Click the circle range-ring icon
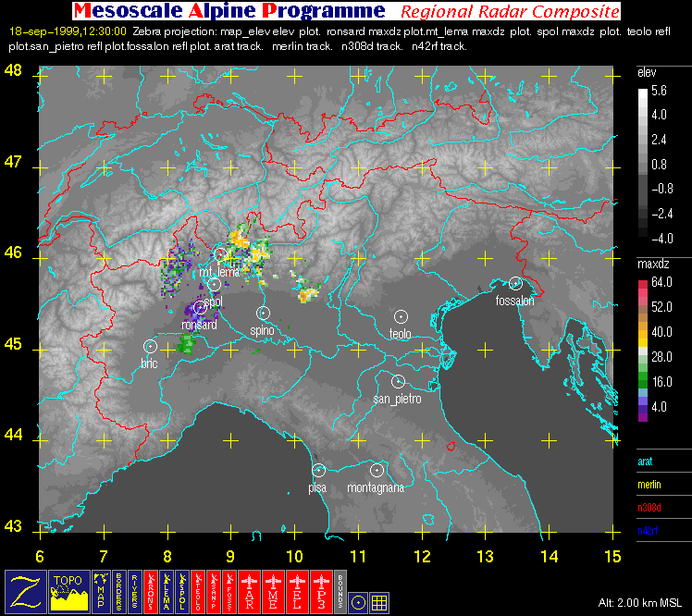Screen dimensions: 692x616 pos(359,600)
